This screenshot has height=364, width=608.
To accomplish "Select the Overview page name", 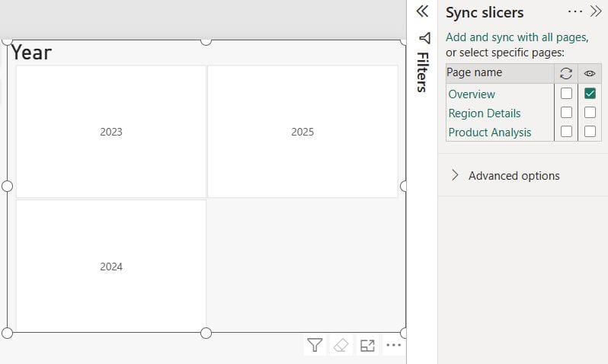I will [x=472, y=94].
